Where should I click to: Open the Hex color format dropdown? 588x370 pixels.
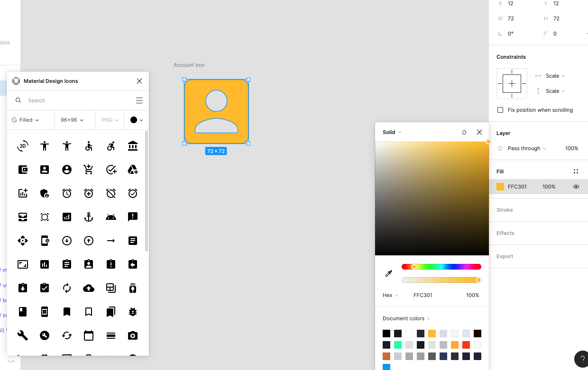[390, 295]
